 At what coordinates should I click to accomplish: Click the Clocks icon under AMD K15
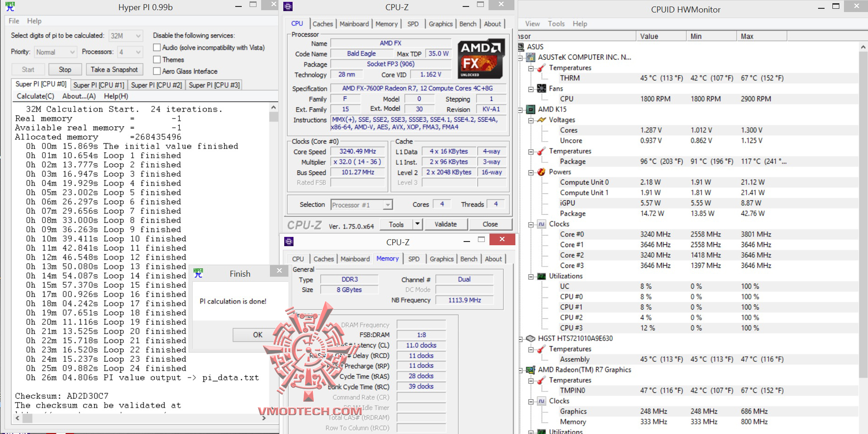pyautogui.click(x=542, y=224)
